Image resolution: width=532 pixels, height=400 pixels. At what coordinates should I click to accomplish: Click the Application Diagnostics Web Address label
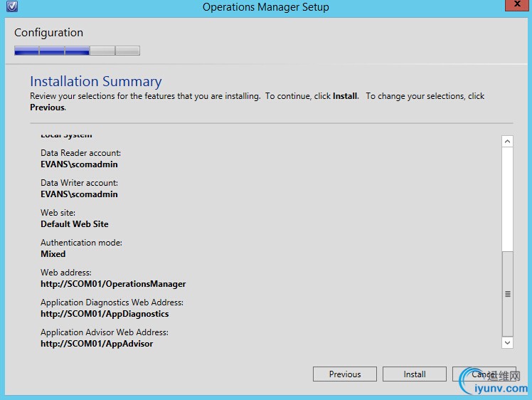pos(112,302)
